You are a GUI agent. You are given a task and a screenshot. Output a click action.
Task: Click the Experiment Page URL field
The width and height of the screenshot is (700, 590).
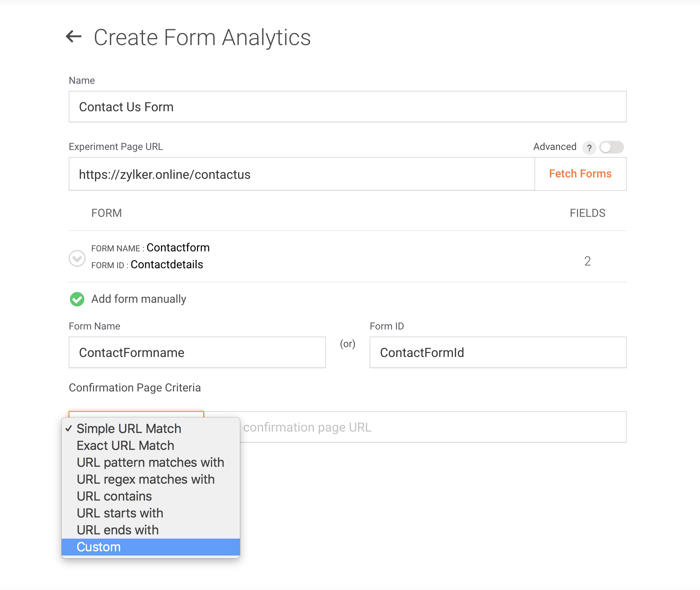[301, 174]
